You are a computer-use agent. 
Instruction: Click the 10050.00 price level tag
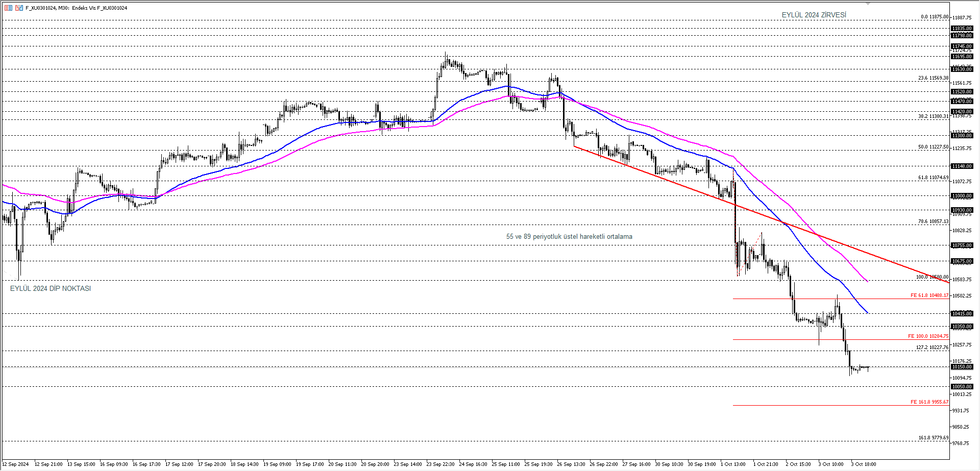coord(962,387)
